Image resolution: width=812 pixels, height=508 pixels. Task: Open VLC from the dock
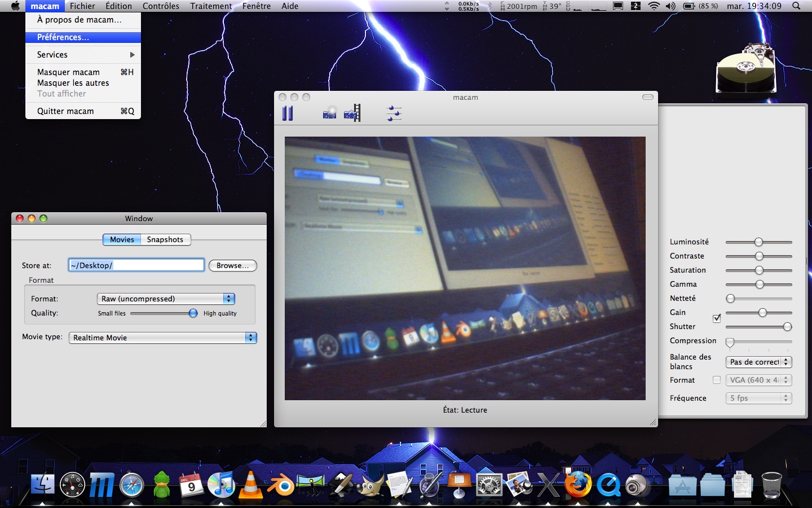[250, 484]
